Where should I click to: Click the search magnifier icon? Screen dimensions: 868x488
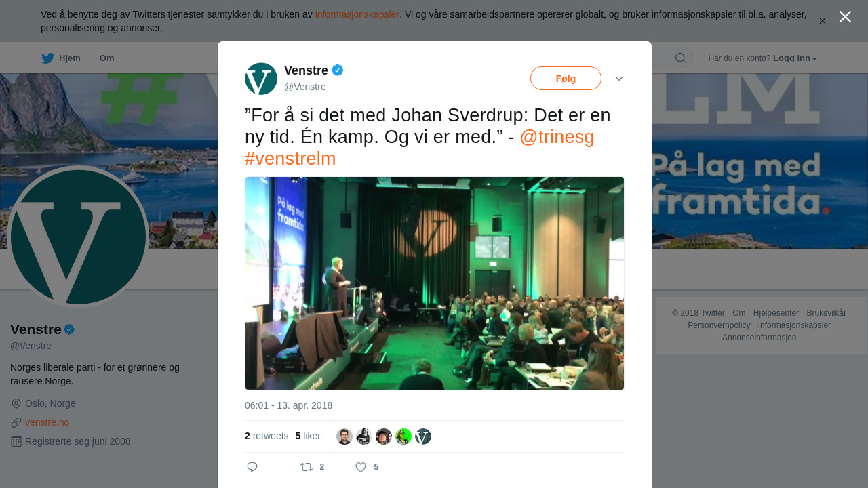pyautogui.click(x=680, y=58)
